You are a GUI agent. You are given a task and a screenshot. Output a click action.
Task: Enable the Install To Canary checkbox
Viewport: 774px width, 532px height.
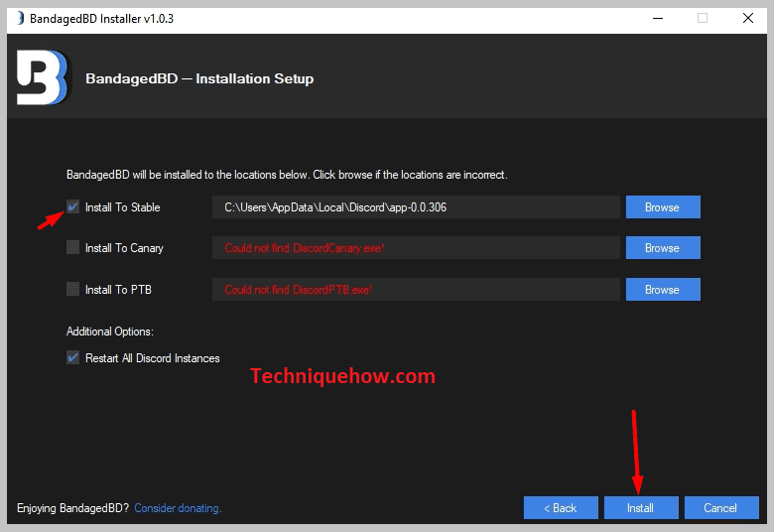click(72, 247)
